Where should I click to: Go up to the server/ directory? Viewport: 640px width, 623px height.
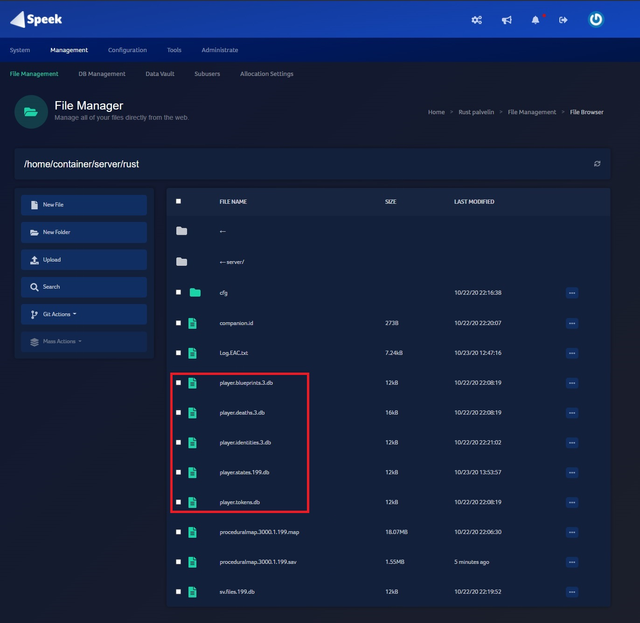coord(232,262)
